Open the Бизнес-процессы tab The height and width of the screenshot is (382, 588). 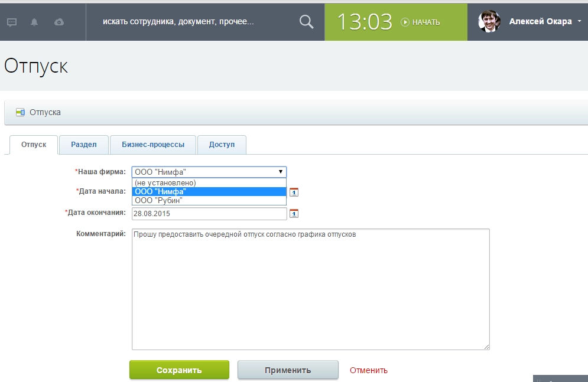pos(153,145)
